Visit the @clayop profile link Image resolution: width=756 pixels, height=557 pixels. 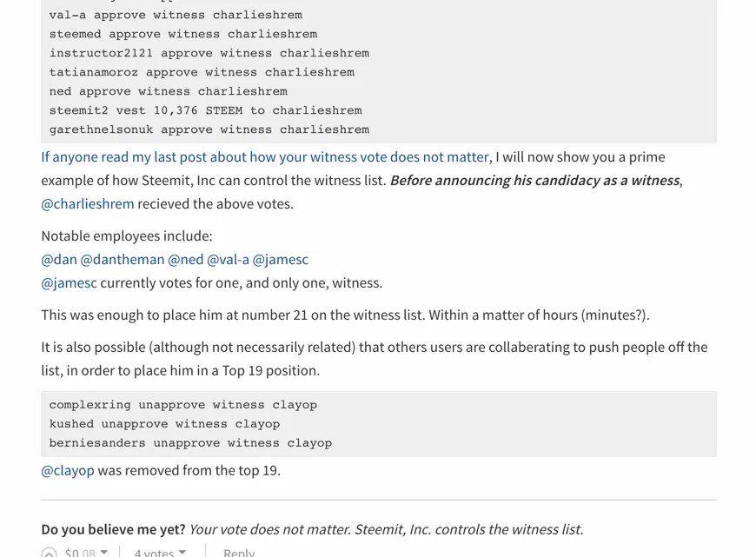[68, 471]
